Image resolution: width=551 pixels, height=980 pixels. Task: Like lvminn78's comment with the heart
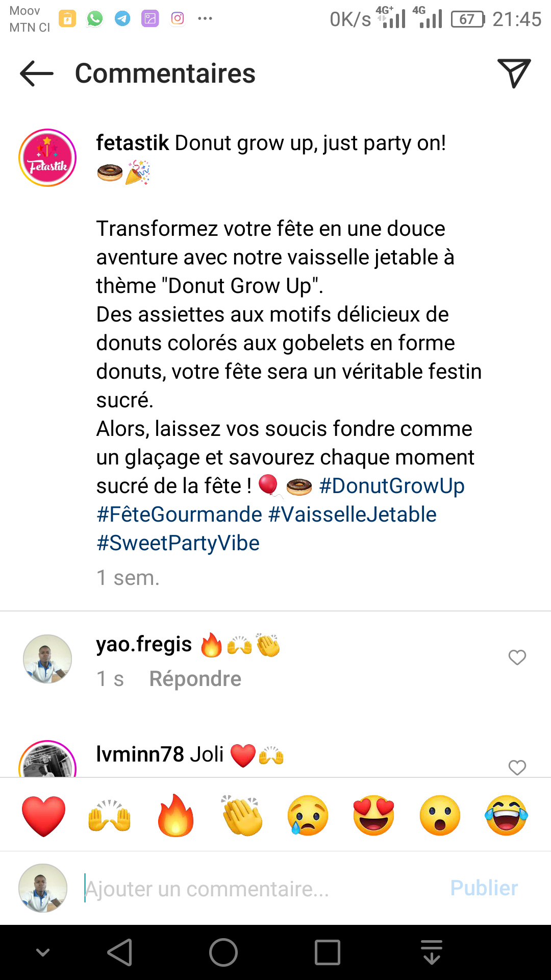click(517, 767)
